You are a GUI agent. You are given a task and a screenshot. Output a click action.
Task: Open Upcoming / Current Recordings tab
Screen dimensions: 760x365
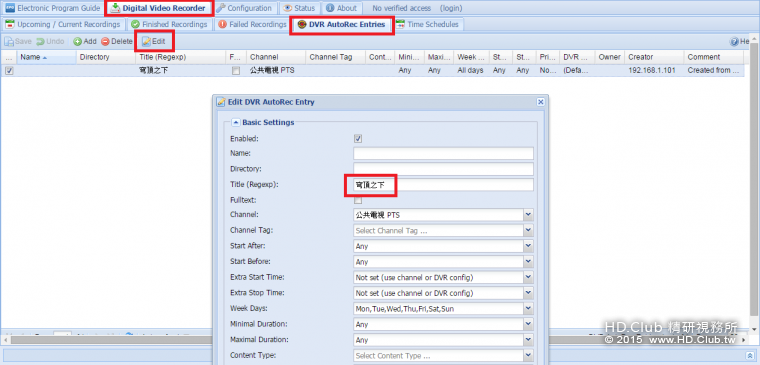63,24
